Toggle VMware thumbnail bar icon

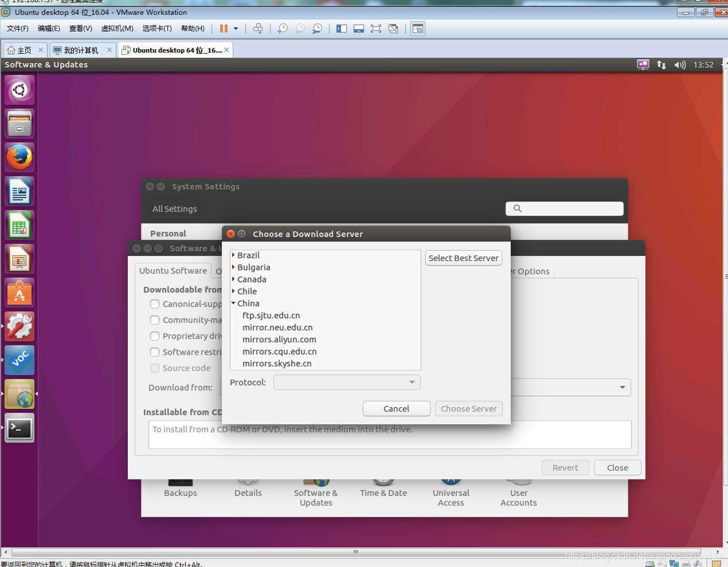tap(359, 29)
